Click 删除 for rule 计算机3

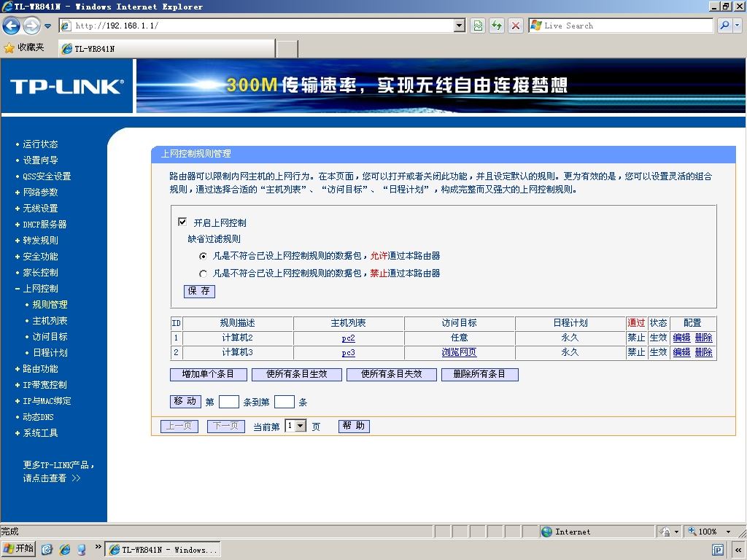[704, 352]
